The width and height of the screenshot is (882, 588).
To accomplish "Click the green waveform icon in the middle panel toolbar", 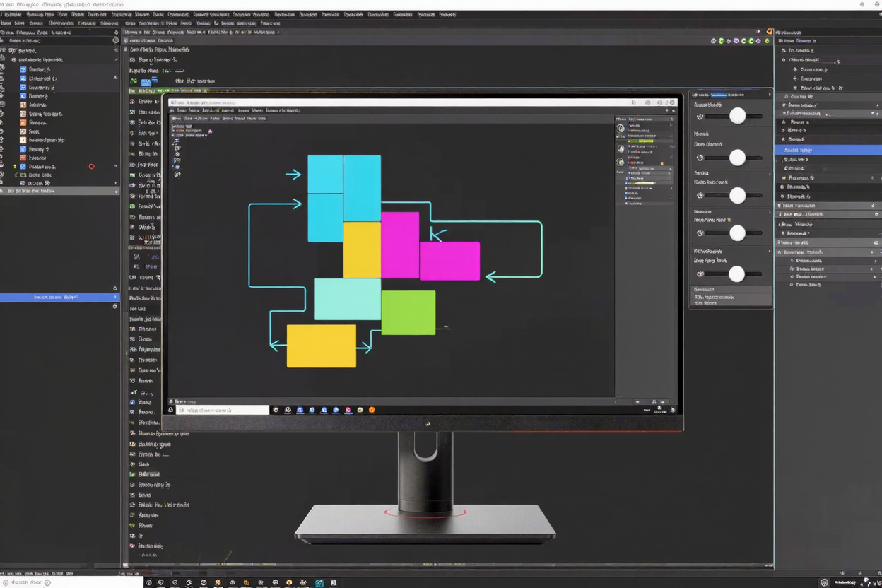I will [x=134, y=81].
